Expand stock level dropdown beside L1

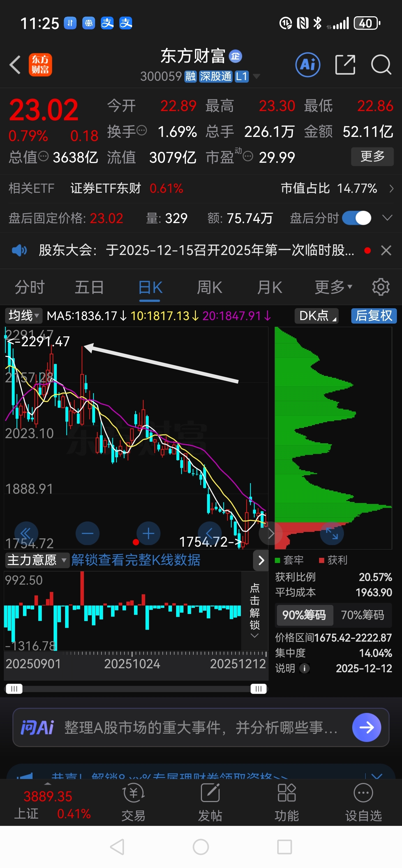[257, 77]
